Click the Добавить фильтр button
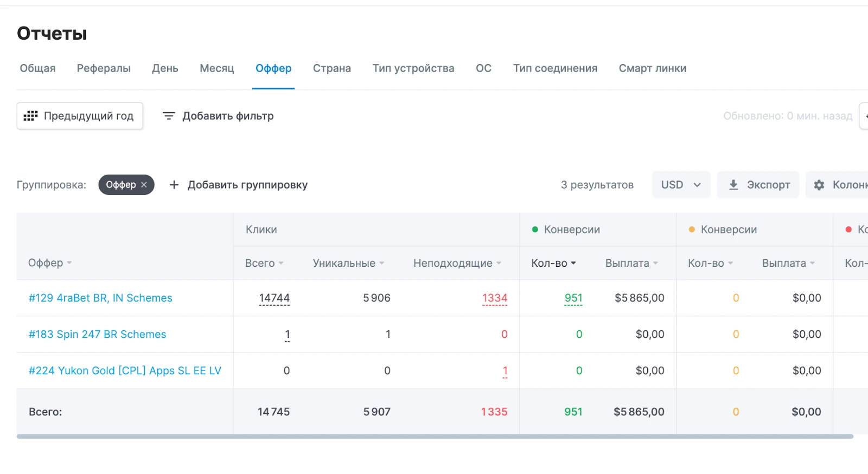Screen dimensions: 868x474 pos(218,116)
